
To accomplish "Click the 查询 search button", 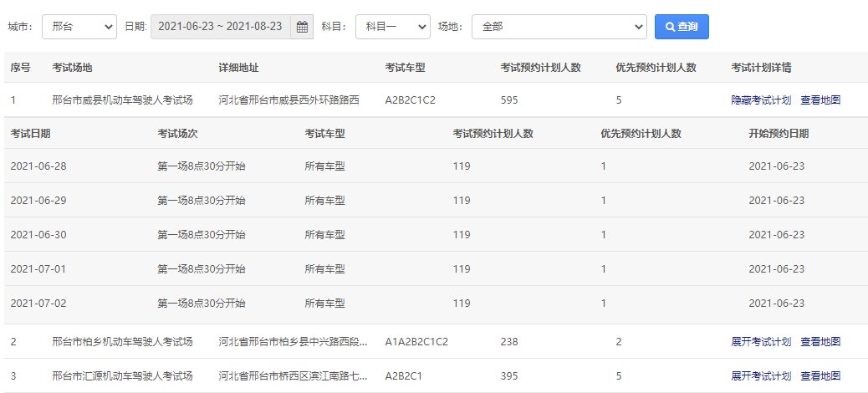I will point(682,27).
